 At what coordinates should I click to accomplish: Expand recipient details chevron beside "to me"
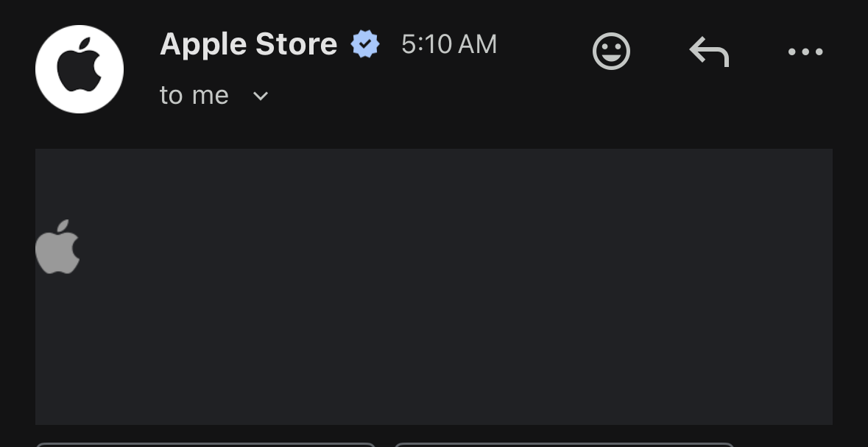(261, 96)
